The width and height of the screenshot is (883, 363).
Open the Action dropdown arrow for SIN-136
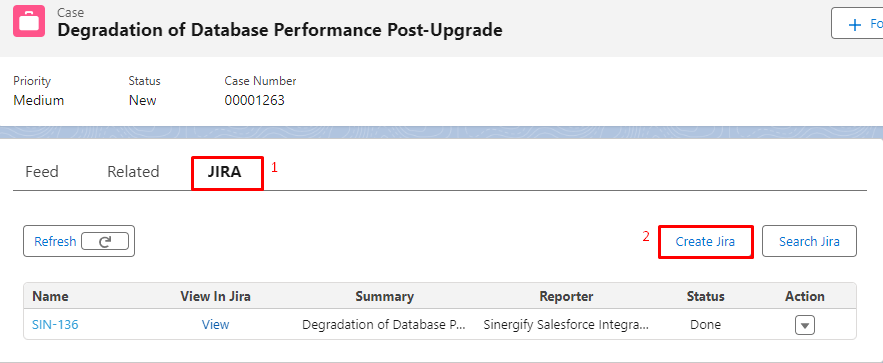pyautogui.click(x=805, y=325)
